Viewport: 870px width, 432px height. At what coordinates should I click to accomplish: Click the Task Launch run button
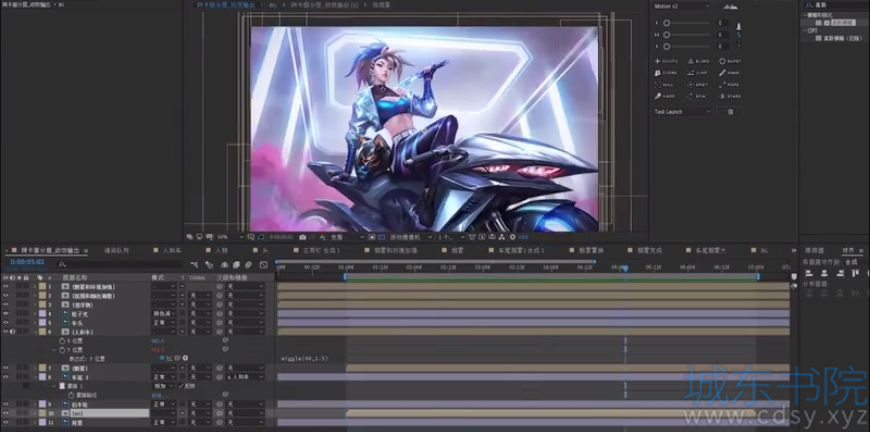730,111
